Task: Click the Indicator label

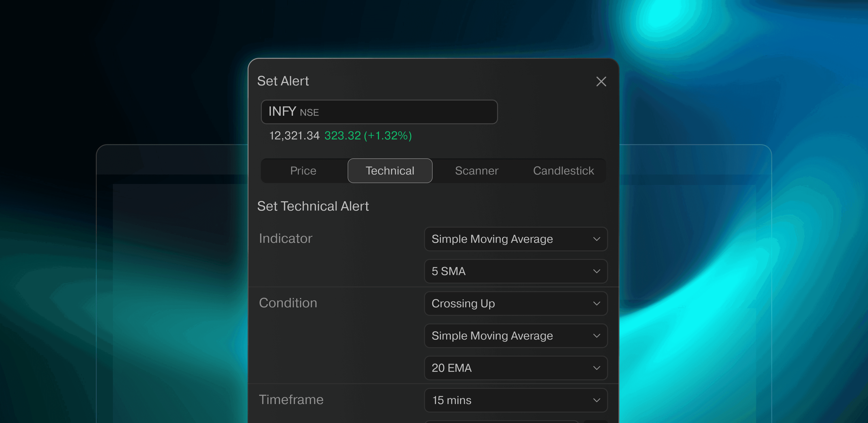Action: coord(285,239)
